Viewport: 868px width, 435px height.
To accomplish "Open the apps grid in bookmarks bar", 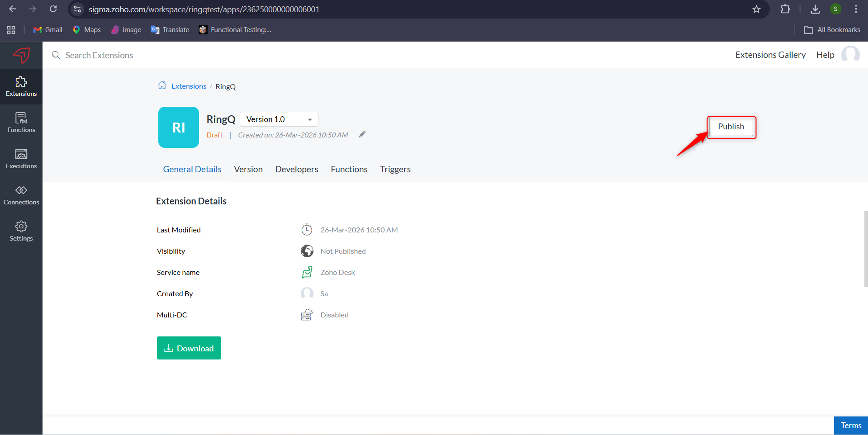I will [x=11, y=30].
